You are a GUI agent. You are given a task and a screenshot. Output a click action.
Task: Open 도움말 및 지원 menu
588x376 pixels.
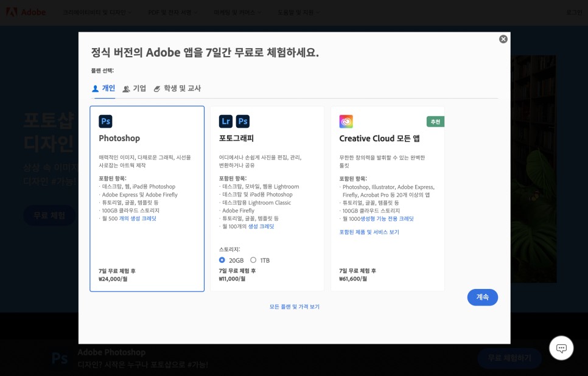point(298,12)
